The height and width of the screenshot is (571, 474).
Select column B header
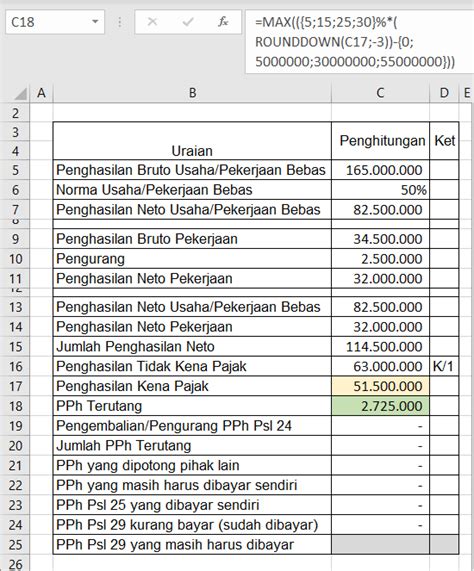(x=192, y=93)
